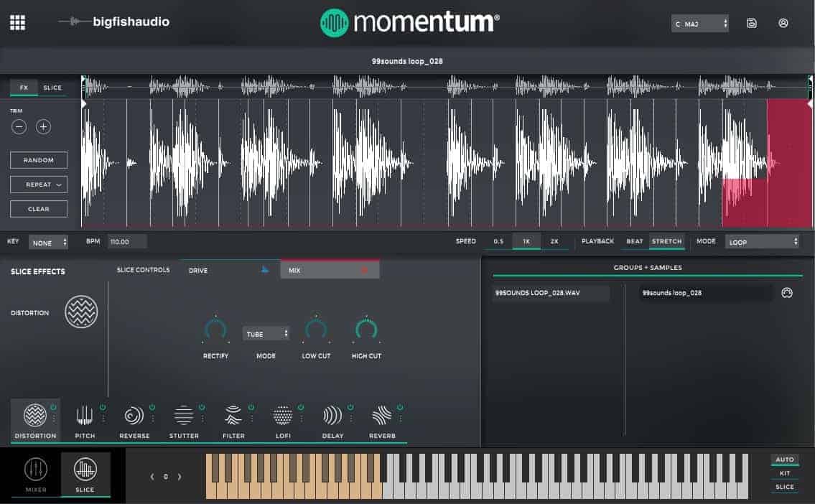Switch to the Slice tab above waveform
Image resolution: width=815 pixels, height=504 pixels.
tap(52, 88)
